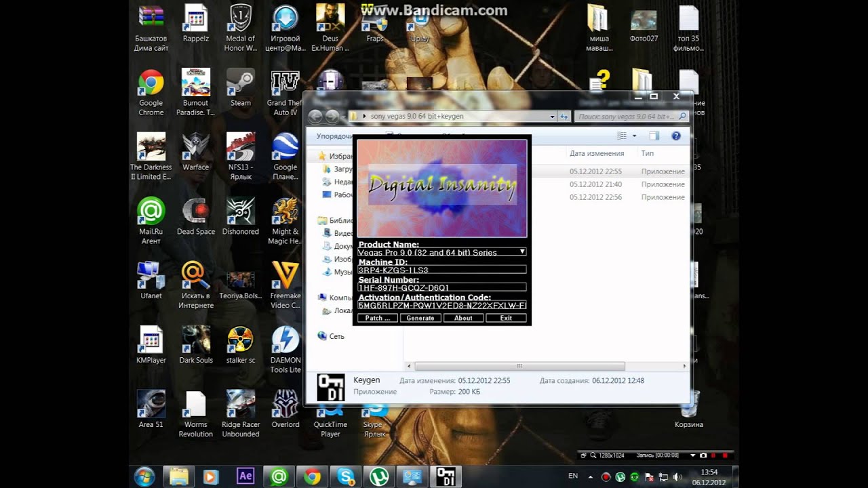Open Freemake Video Converter icon
Viewport: 868px width, 488px height.
285,285
